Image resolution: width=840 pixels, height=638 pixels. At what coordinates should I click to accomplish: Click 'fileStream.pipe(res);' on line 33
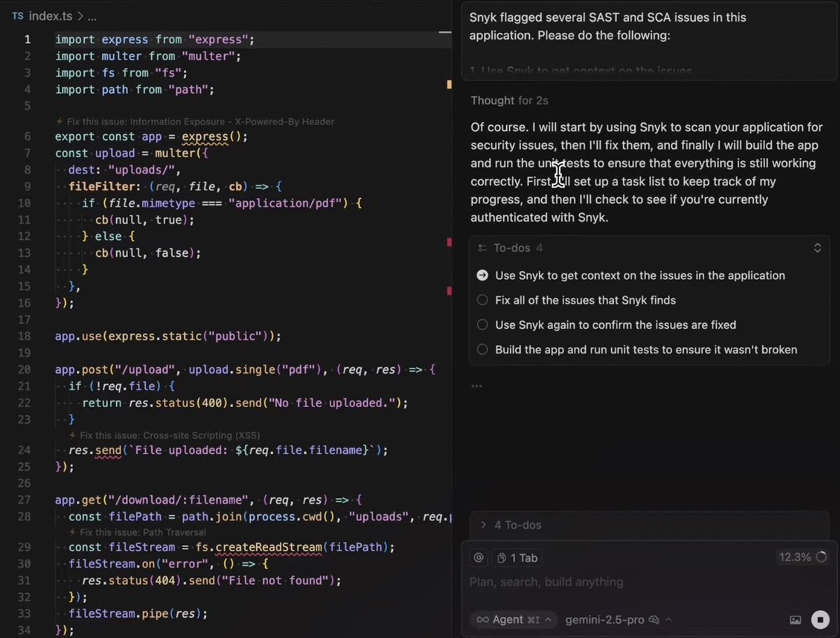(x=138, y=614)
